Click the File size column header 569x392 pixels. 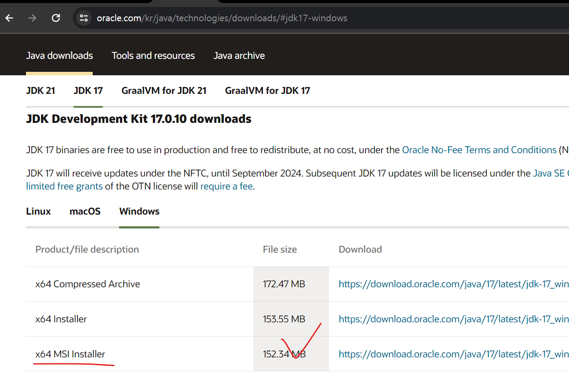[280, 249]
